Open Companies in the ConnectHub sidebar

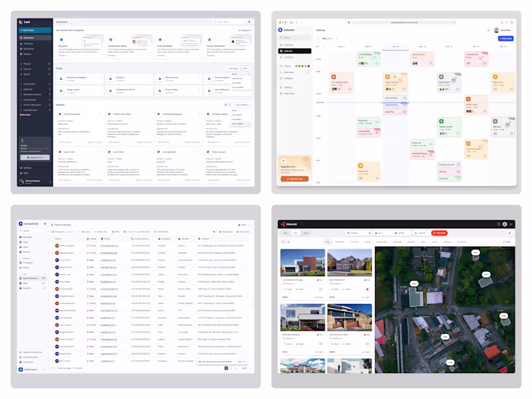[25, 262]
